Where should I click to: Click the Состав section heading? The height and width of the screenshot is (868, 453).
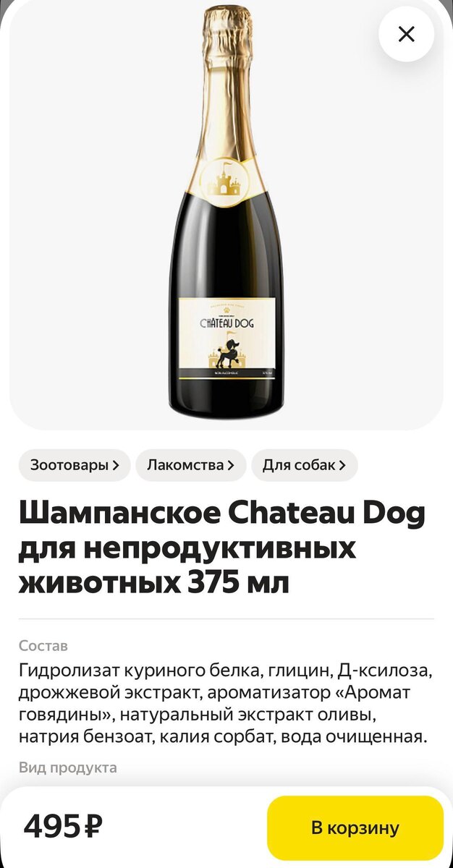tap(43, 645)
